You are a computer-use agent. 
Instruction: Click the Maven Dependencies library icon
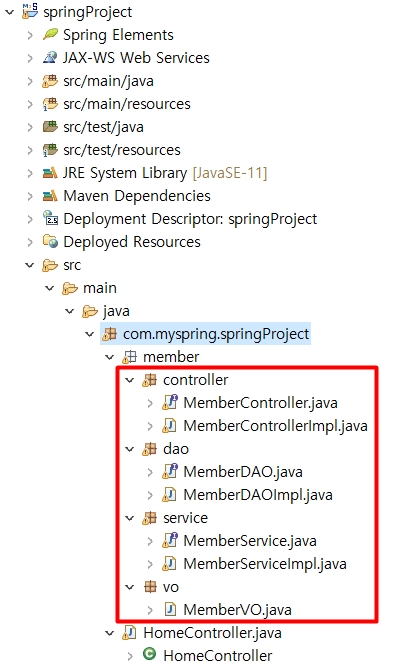[x=50, y=196]
